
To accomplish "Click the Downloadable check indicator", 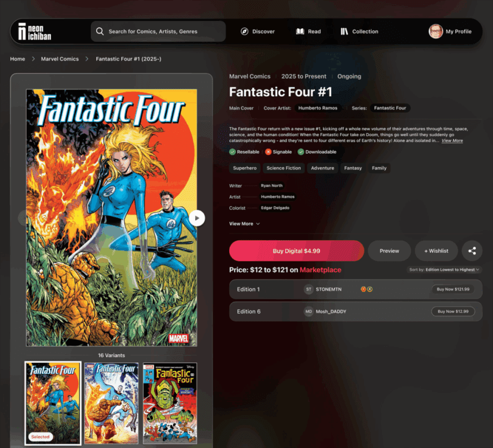I will coord(301,152).
